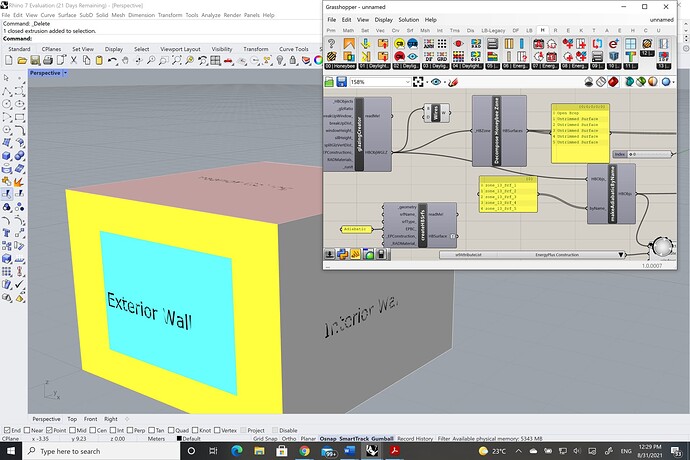Expand the EnergyPlus Construction value list arrow
This screenshot has height=460, width=690.
(620, 255)
